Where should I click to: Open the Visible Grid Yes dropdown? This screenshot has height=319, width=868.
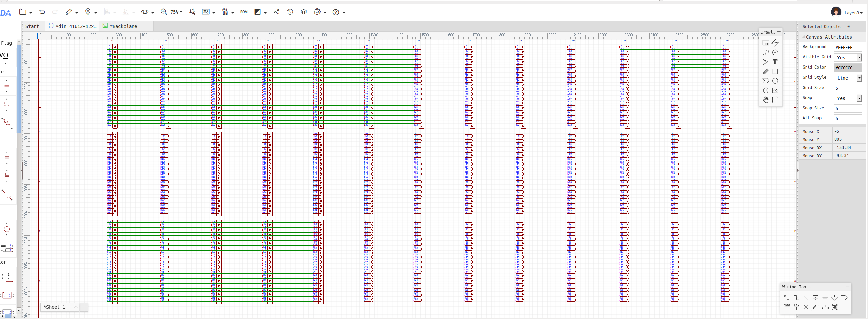(x=848, y=57)
